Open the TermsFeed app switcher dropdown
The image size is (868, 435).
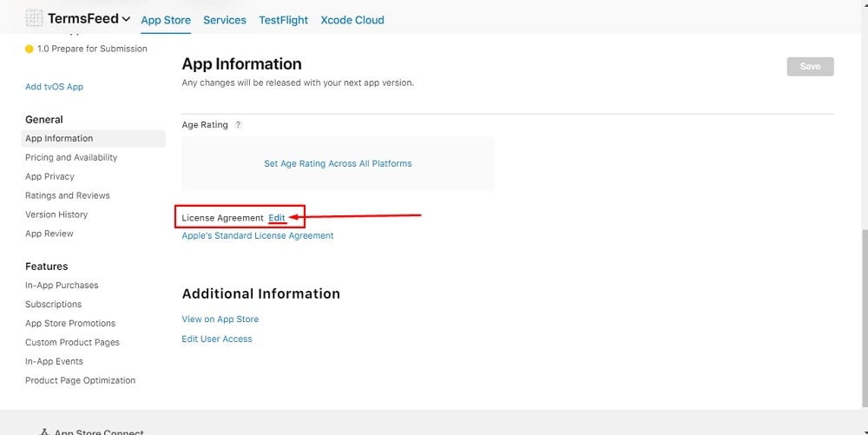(x=89, y=19)
